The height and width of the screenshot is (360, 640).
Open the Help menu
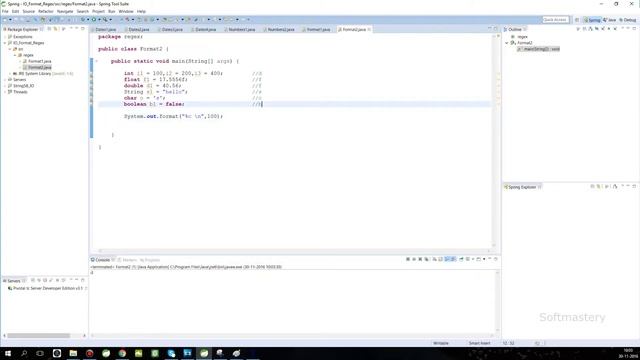[x=141, y=11]
